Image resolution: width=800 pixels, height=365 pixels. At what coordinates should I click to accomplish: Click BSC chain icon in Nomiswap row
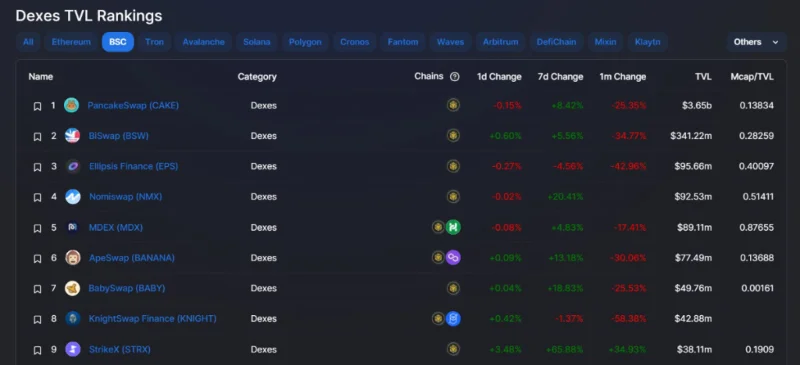coord(453,197)
